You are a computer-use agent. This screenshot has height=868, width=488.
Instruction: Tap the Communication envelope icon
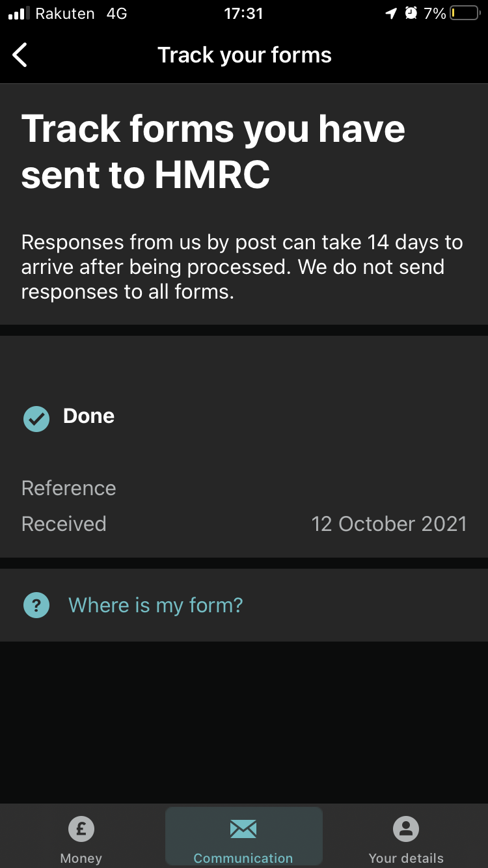click(243, 829)
